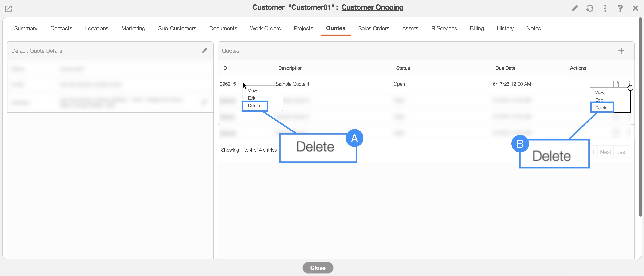Click the edit pencil icon in title bar
The image size is (644, 276).
pos(574,8)
